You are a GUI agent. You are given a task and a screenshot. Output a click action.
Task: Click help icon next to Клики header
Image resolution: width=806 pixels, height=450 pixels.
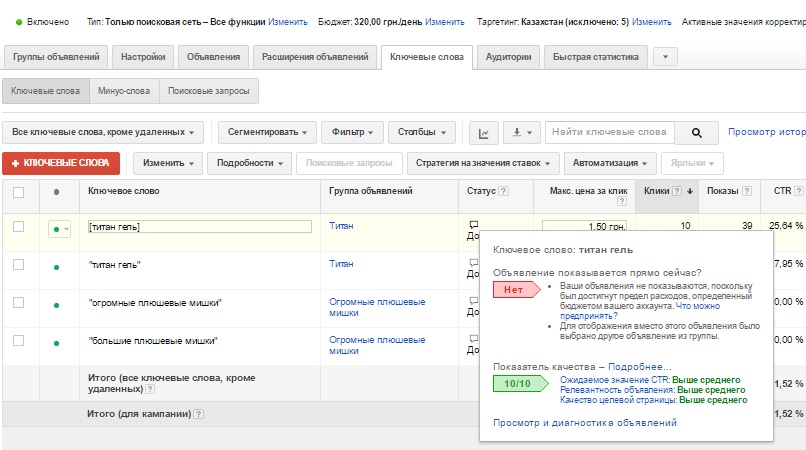point(677,191)
